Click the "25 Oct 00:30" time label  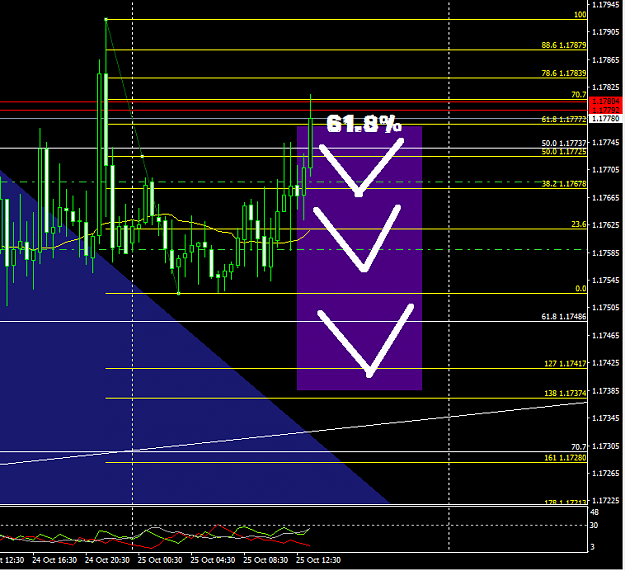(x=160, y=560)
